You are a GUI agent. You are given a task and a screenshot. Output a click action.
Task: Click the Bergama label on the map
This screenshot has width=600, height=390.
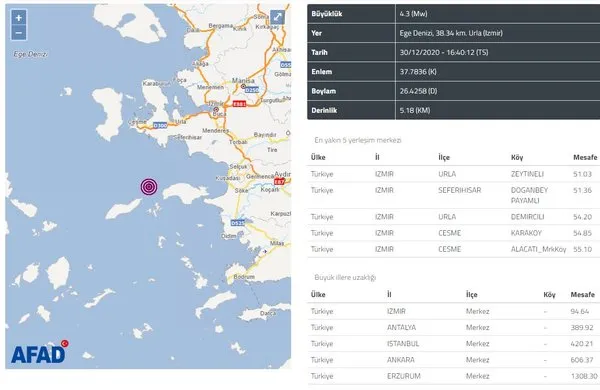[x=220, y=26]
